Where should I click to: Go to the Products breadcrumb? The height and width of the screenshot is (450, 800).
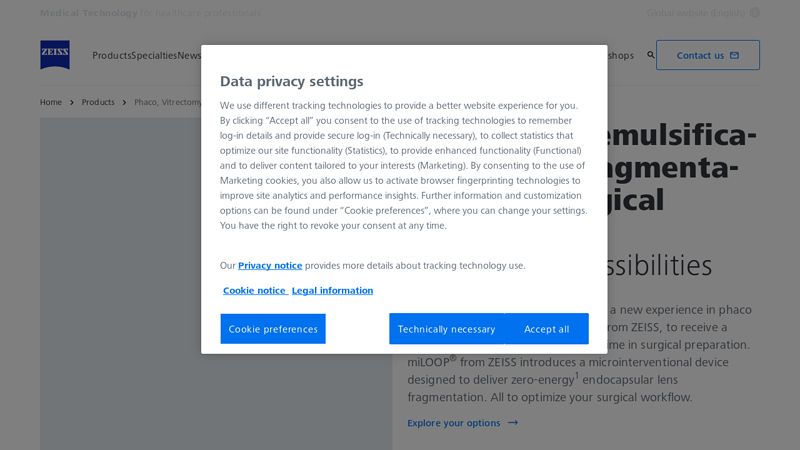point(98,102)
